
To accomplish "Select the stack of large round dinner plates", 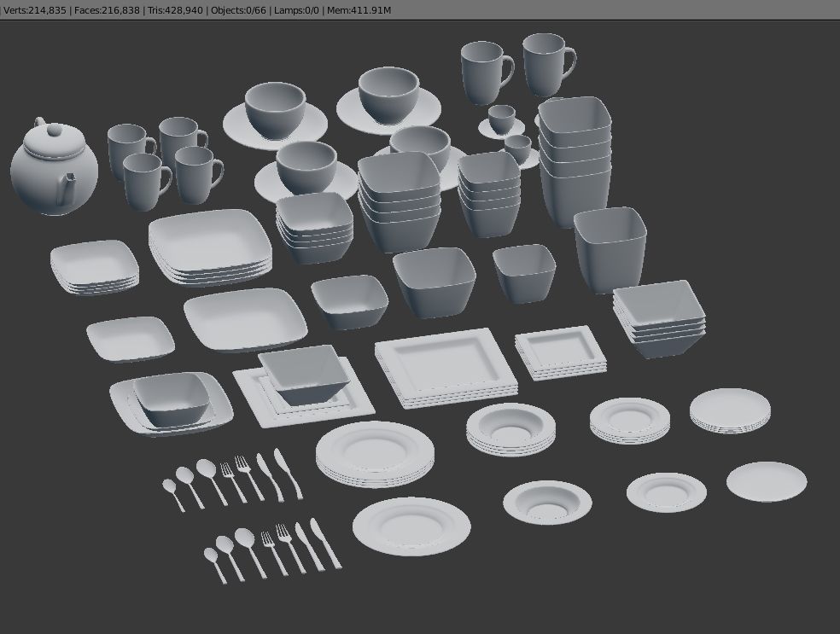I will coord(375,454).
